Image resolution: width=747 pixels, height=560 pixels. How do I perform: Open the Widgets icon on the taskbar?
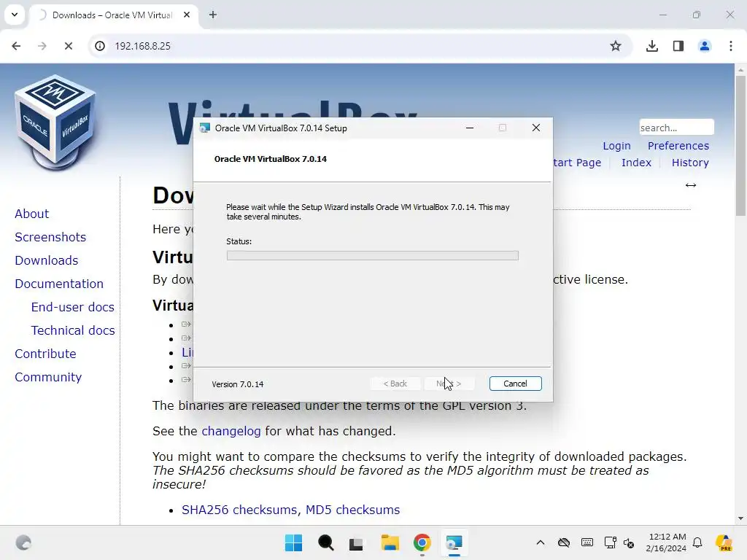pyautogui.click(x=23, y=542)
